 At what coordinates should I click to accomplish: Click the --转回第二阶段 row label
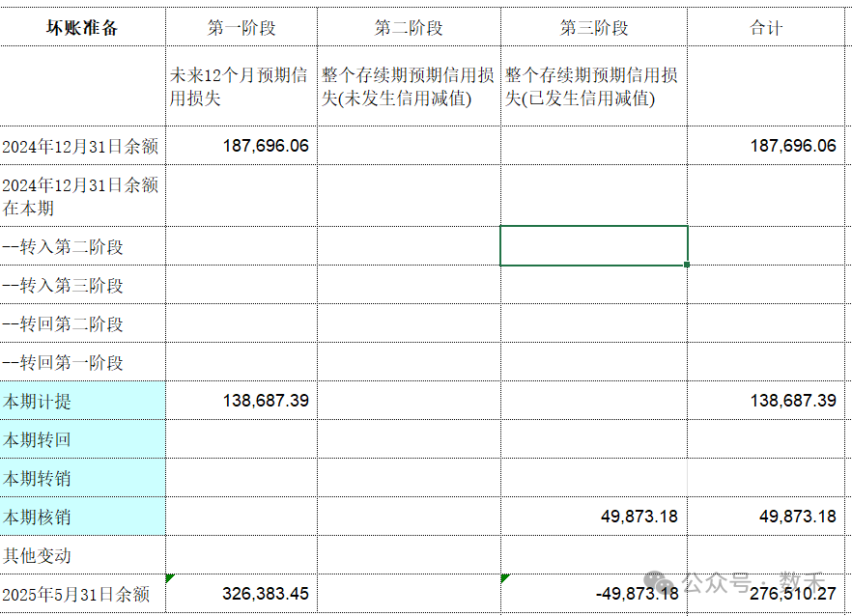coord(82,323)
